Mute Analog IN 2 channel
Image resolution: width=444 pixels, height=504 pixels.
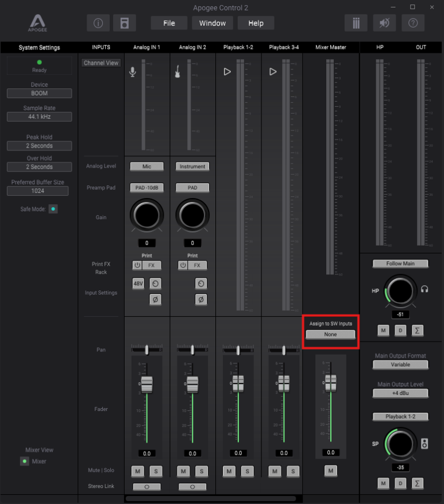point(183,471)
